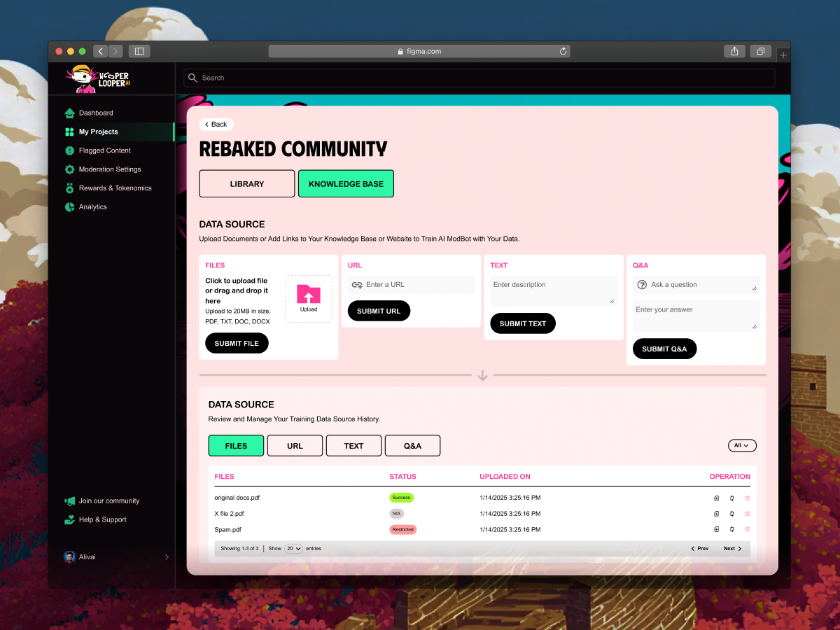
Task: Open Flagged Content in the sidebar
Action: click(x=104, y=150)
